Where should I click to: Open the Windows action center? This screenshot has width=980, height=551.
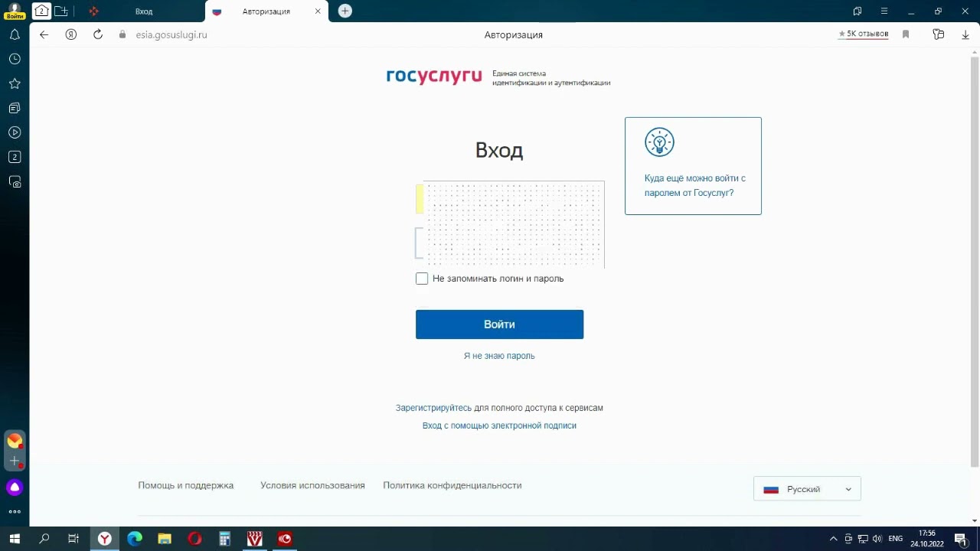pos(960,539)
